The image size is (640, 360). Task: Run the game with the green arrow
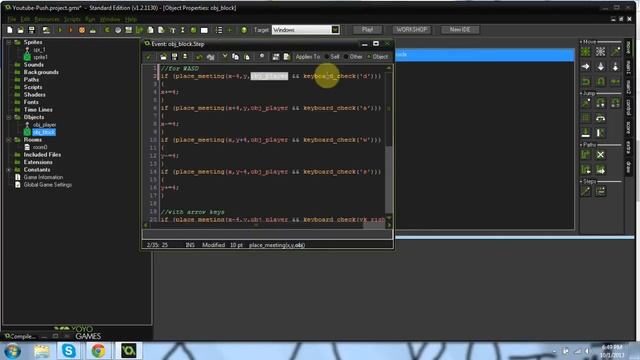(60, 30)
